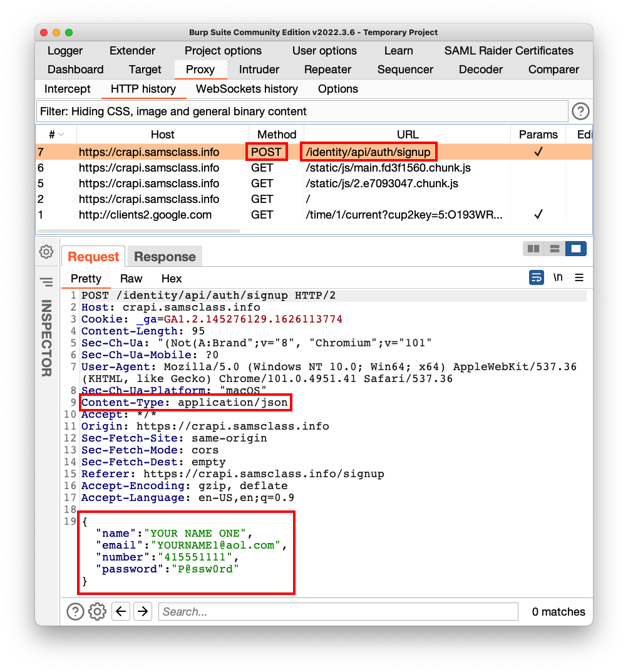Select row 6 main.fd3f1560.chunk.js request
Viewport: 628px width, 672px height.
pyautogui.click(x=314, y=168)
